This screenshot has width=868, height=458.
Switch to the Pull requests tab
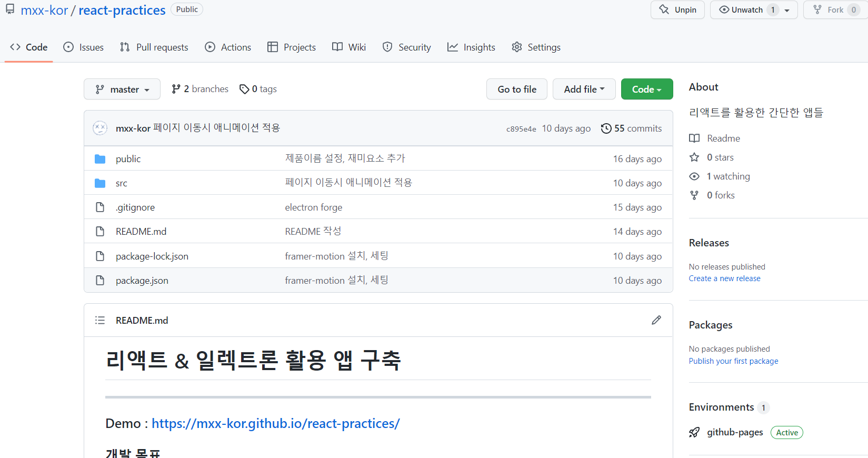pos(154,47)
